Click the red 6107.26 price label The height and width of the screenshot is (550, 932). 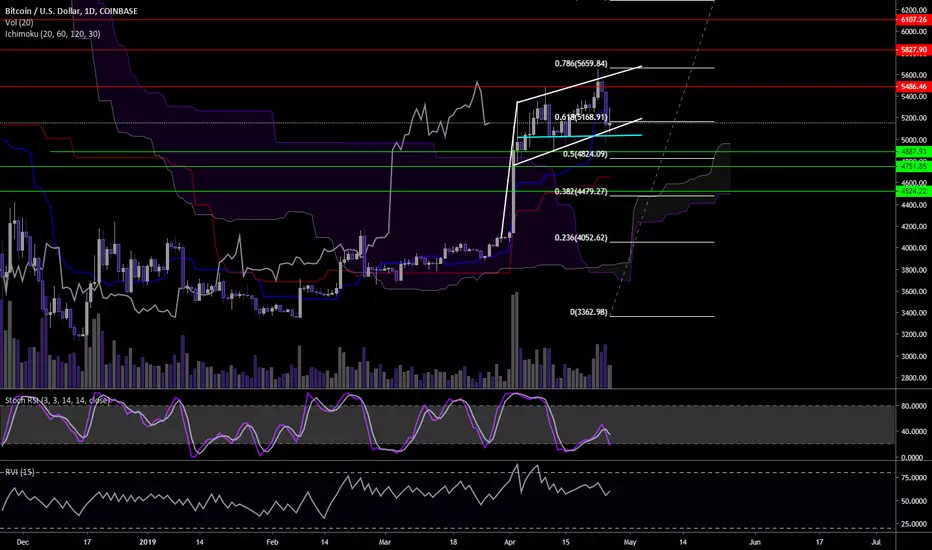(913, 20)
